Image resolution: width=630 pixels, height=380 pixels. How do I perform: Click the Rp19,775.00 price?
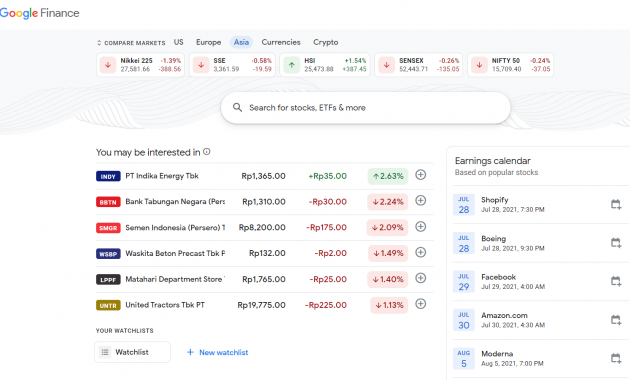click(x=262, y=305)
